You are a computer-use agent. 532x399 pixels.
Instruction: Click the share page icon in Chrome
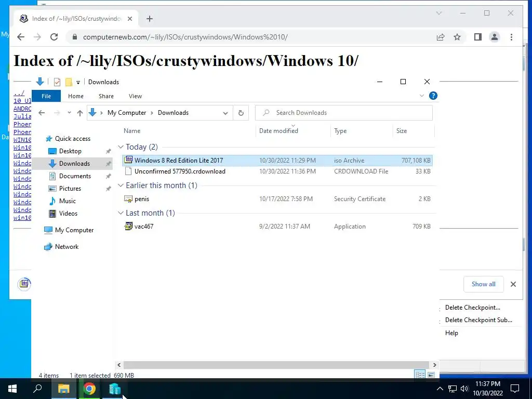(x=441, y=37)
